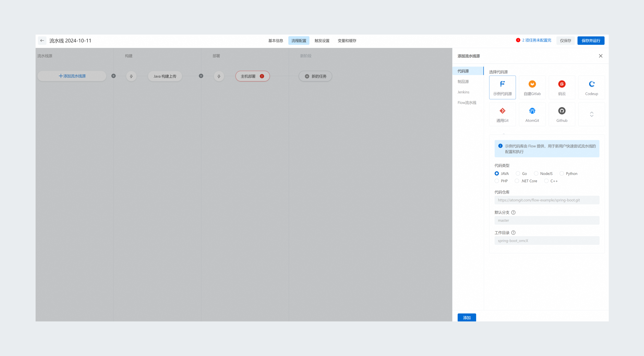Click the plus node before the 构建 stage
This screenshot has height=356, width=644.
(114, 76)
